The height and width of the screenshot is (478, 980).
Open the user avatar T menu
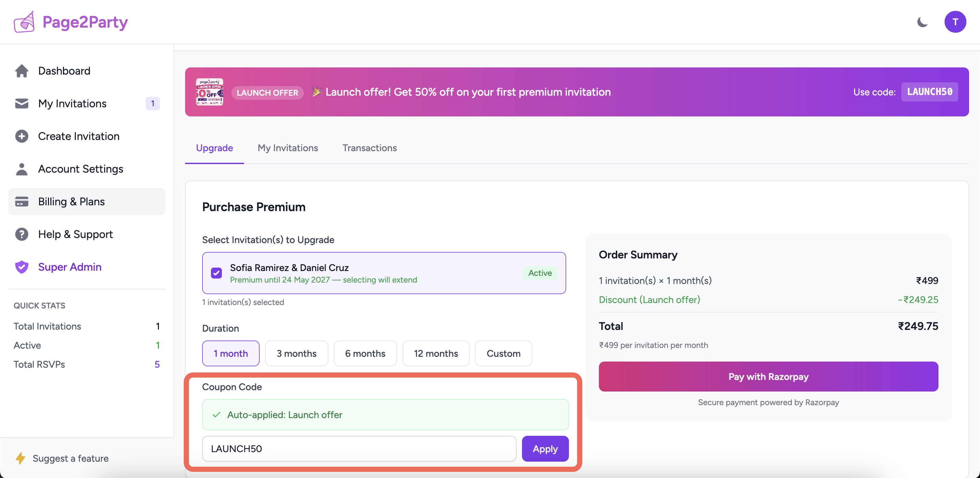[955, 22]
